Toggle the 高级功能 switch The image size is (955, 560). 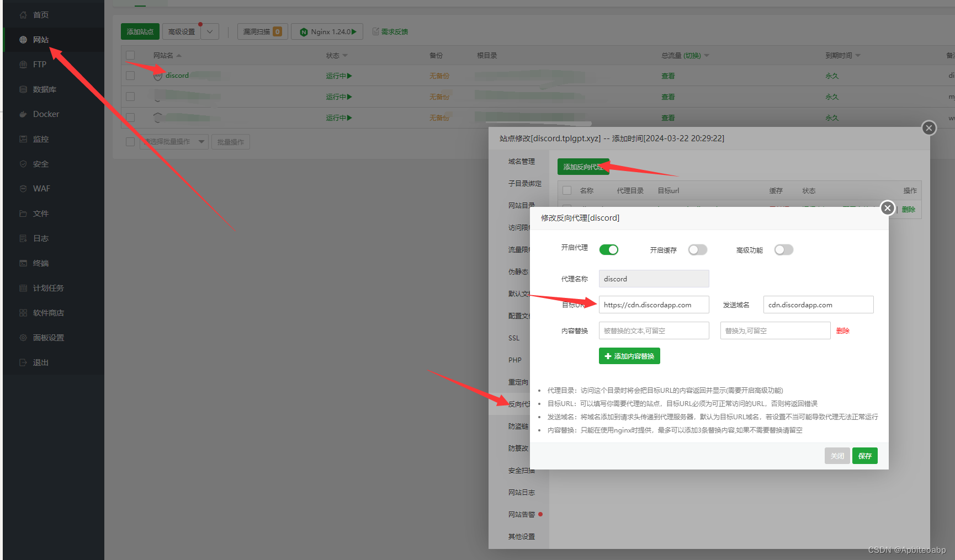pos(784,250)
